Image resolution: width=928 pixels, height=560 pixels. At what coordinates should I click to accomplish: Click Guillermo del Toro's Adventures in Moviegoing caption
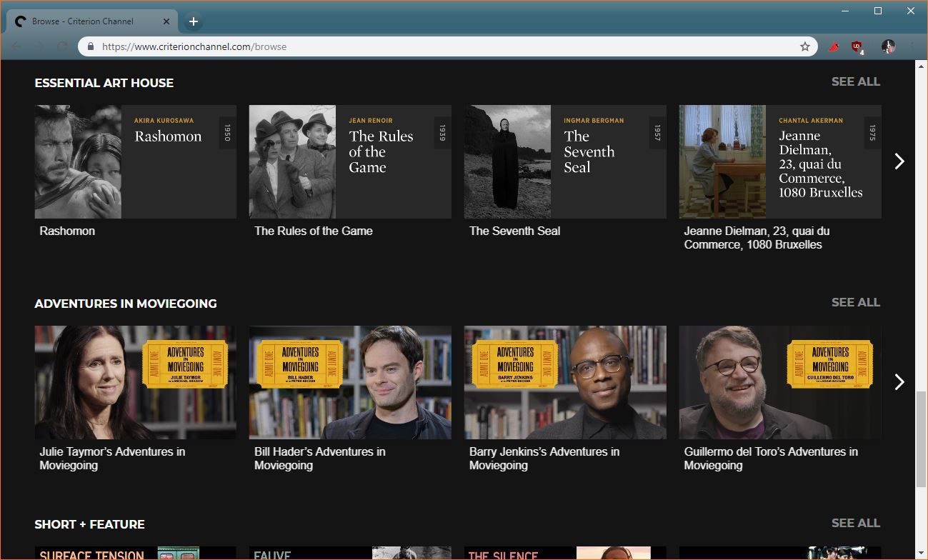tap(771, 459)
